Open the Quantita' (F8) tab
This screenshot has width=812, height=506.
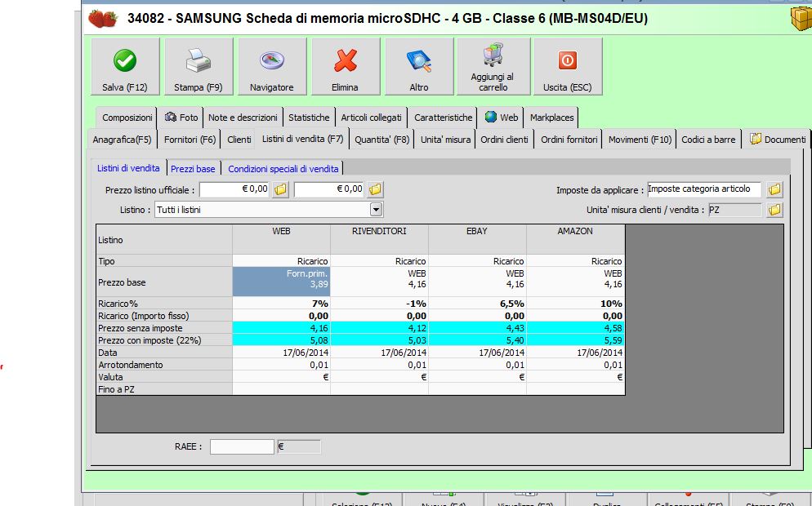click(381, 140)
